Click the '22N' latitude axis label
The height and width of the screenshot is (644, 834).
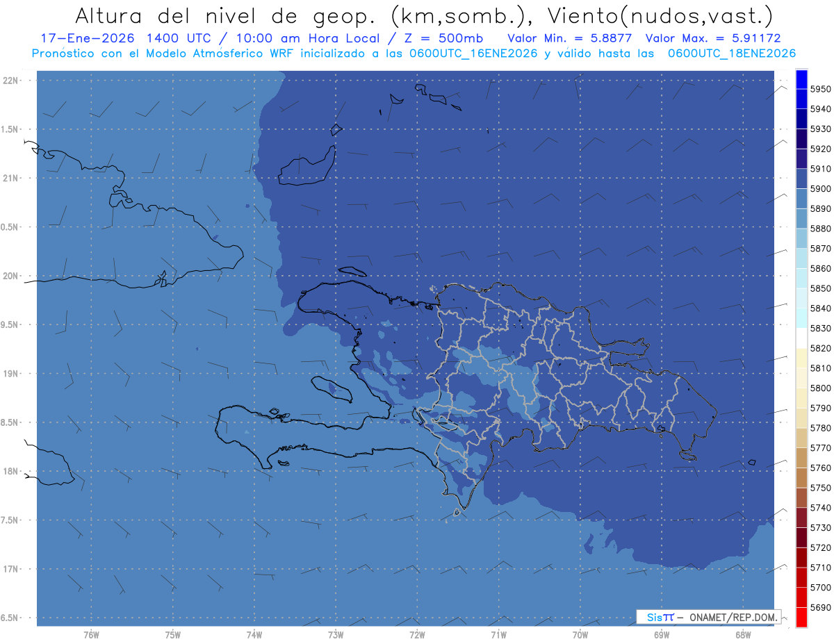point(12,80)
